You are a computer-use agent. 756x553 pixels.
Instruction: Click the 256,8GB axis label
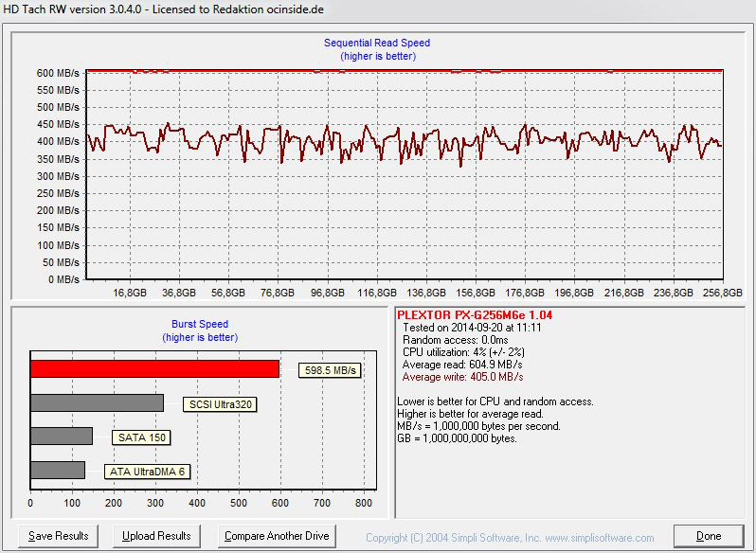click(x=722, y=293)
